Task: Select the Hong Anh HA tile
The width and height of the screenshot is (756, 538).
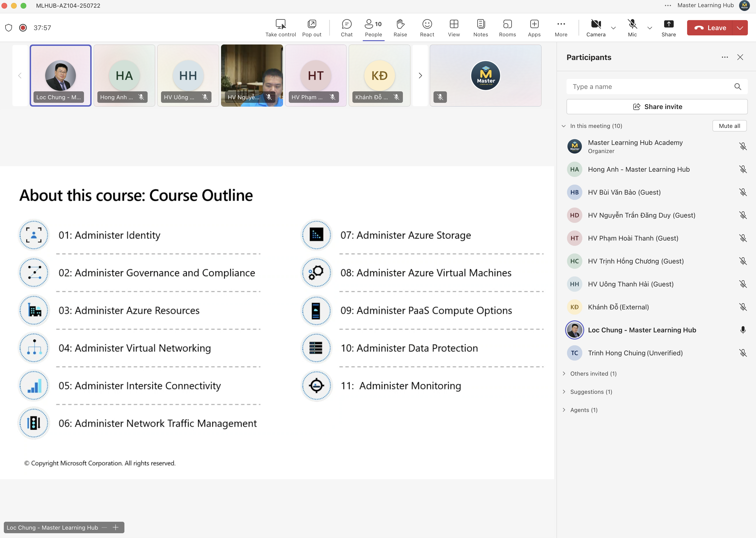Action: (x=124, y=76)
